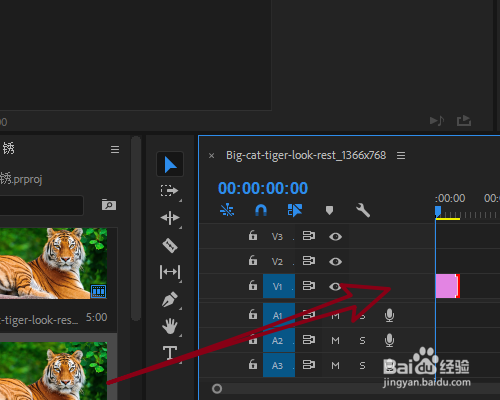
Task: Open the sequence panel menu
Action: [x=401, y=155]
